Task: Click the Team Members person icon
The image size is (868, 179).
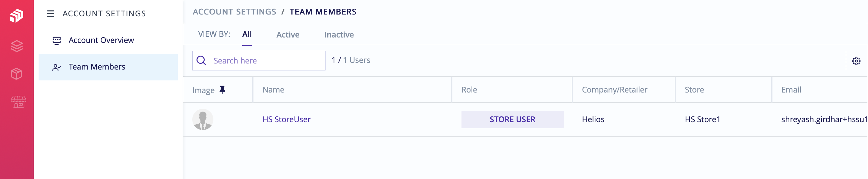Action: point(57,67)
